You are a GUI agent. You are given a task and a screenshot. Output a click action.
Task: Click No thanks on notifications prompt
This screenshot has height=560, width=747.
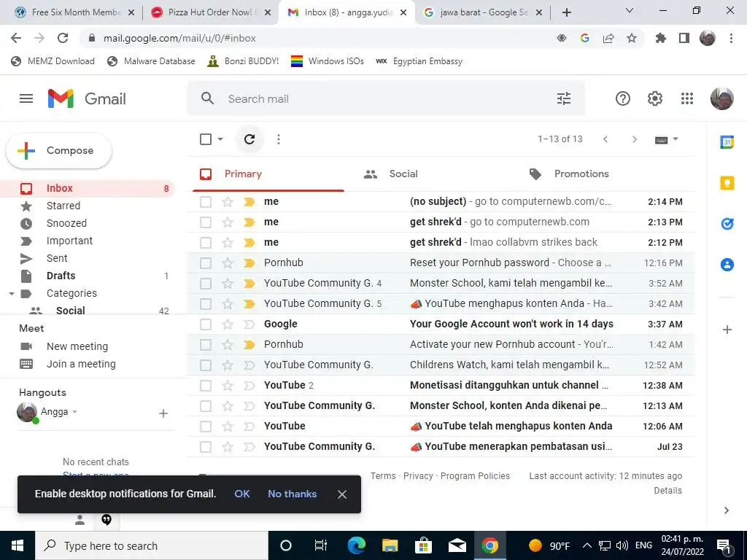coord(292,494)
